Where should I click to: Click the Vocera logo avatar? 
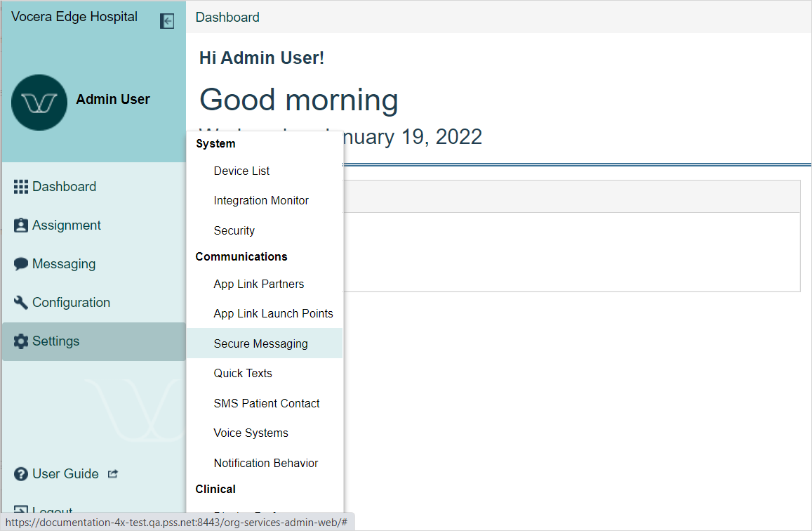[39, 103]
